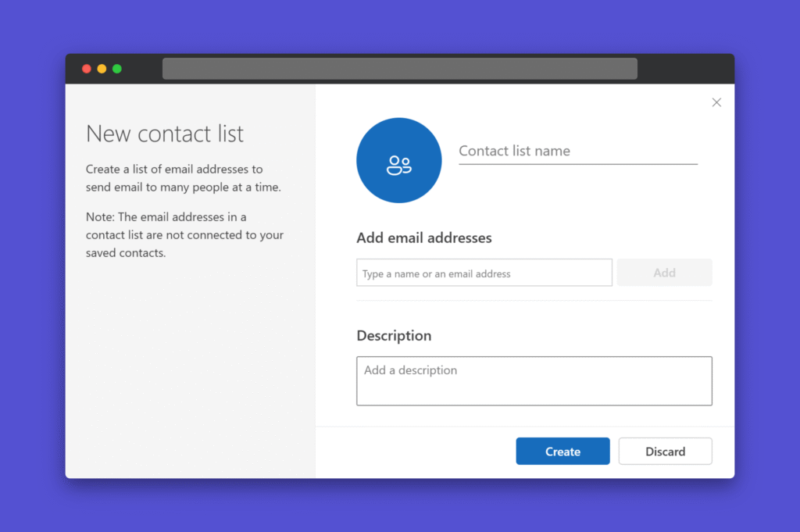Screen dimensions: 800x532
Task: Discard the new contact list
Action: 665,452
